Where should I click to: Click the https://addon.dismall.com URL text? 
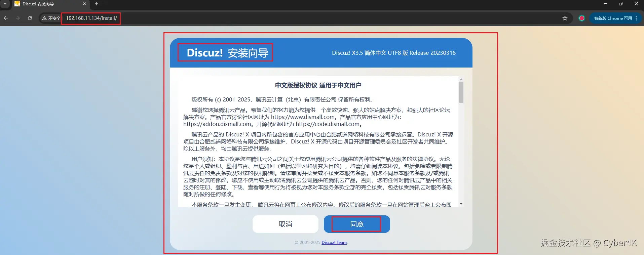[217, 124]
